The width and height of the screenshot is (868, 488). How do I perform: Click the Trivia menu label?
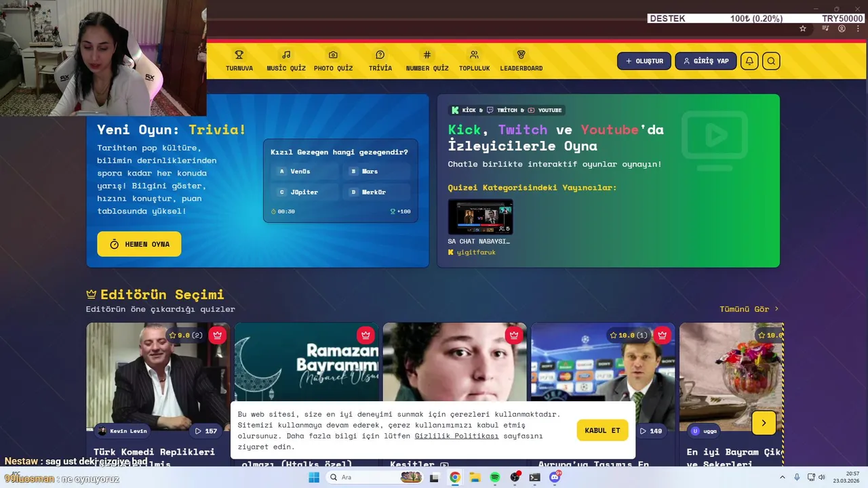(380, 68)
